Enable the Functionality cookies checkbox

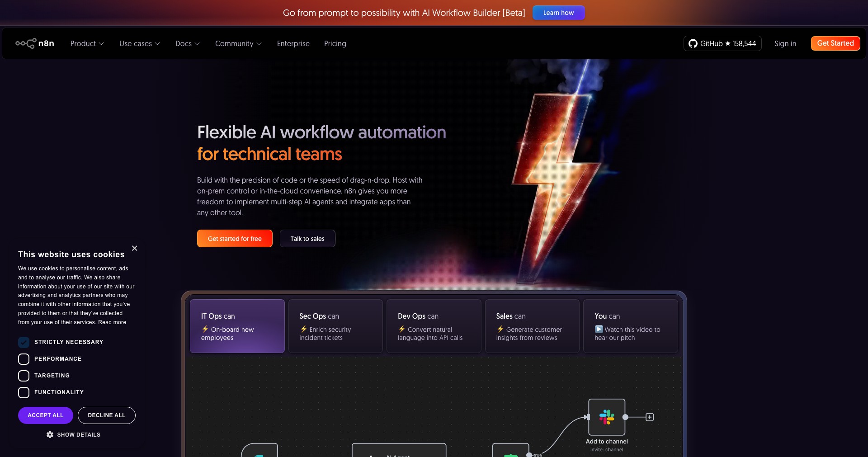[x=24, y=392]
